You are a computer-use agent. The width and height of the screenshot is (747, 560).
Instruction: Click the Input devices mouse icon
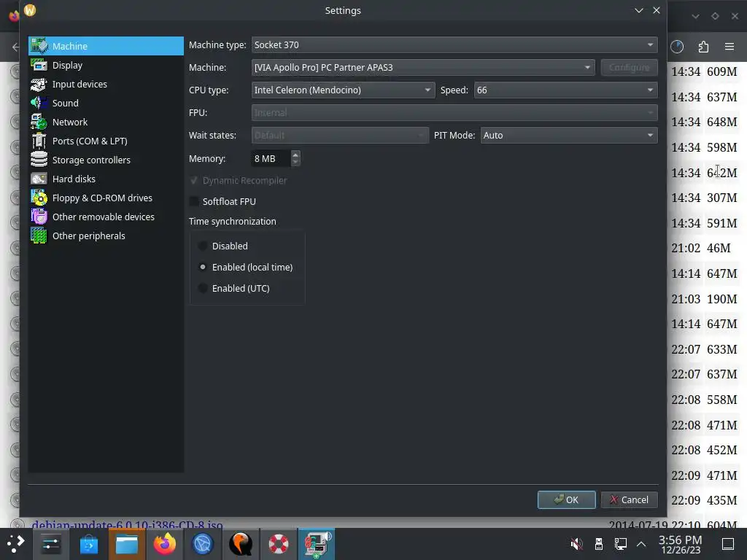[x=39, y=85]
